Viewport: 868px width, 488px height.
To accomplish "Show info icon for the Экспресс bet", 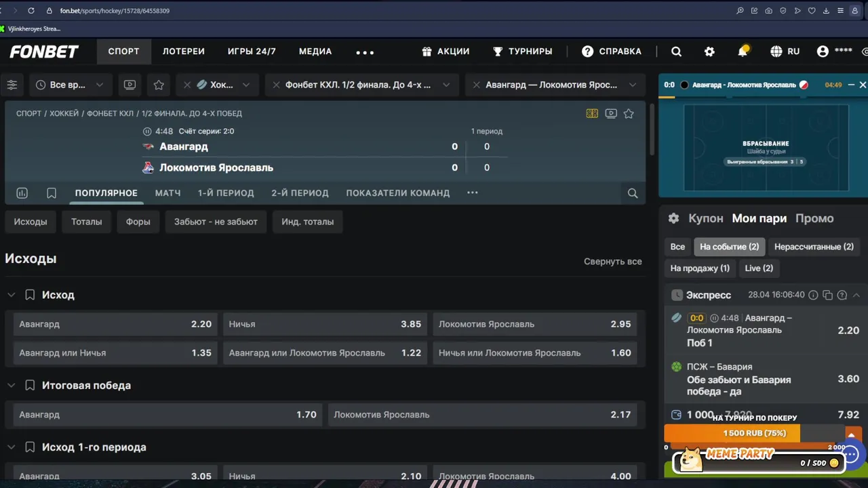I will pos(813,295).
